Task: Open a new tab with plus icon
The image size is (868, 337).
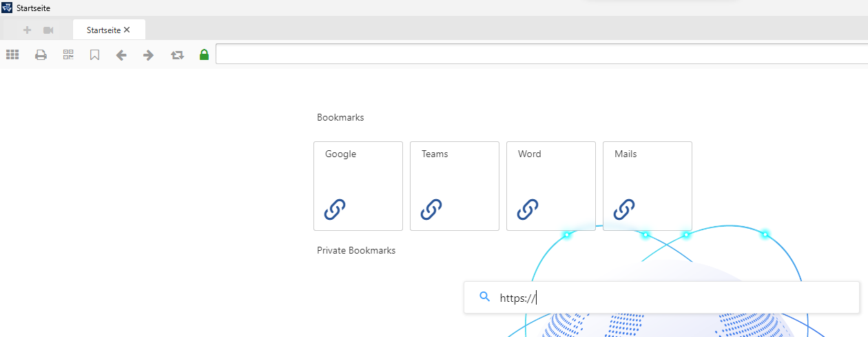Action: tap(28, 30)
